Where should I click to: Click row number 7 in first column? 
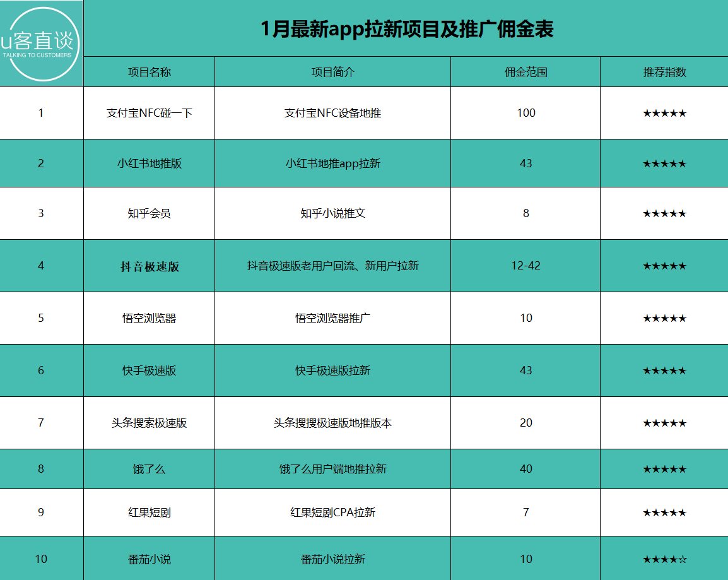click(x=41, y=423)
